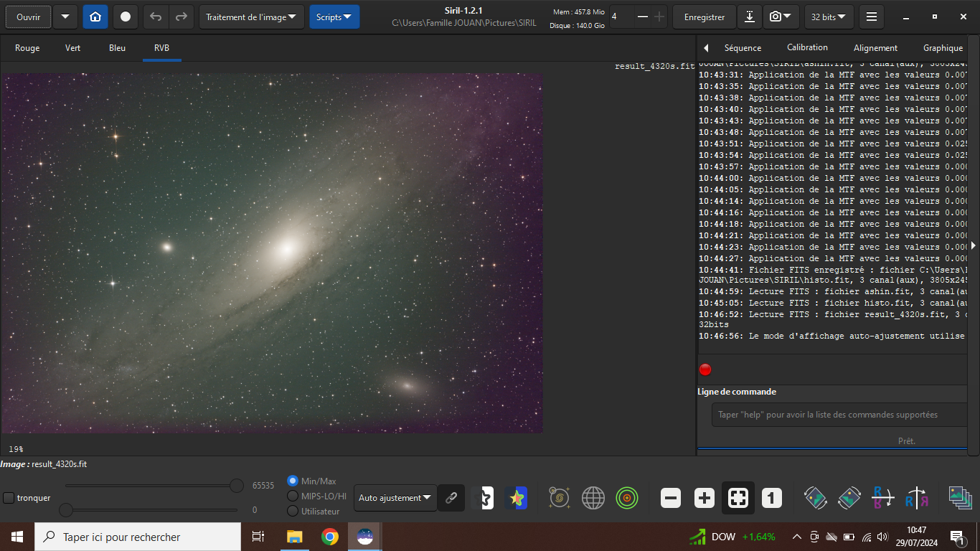Switch to the Bleu channel tab
The width and height of the screenshot is (980, 551).
118,48
